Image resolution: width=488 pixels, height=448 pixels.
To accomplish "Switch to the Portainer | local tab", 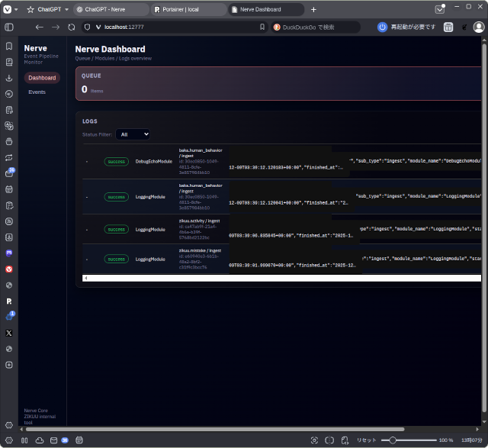I will click(187, 9).
